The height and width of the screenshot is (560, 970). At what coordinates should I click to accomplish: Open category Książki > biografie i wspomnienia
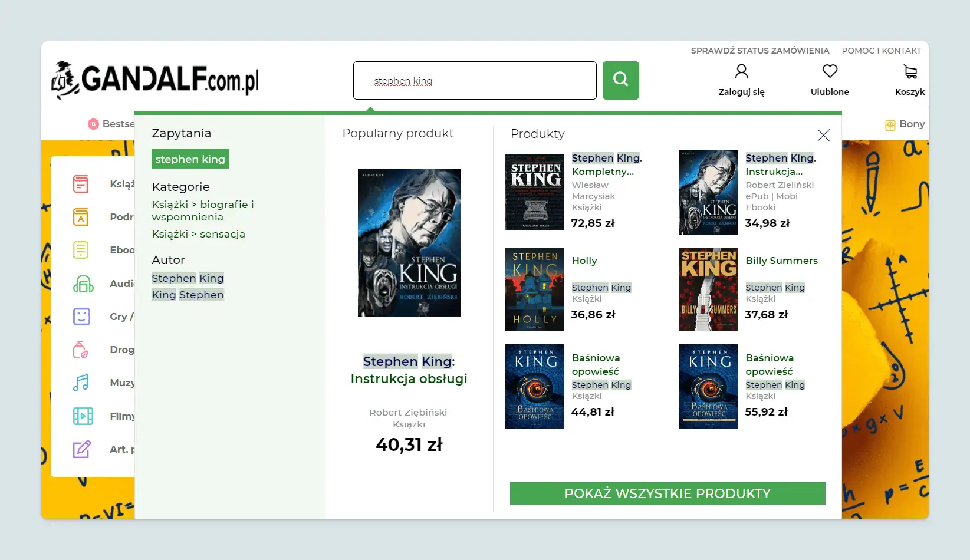(203, 210)
